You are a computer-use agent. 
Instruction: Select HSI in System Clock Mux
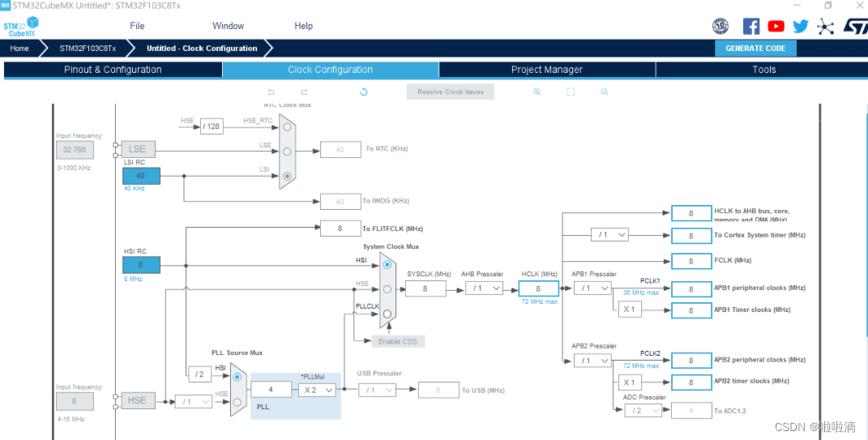click(x=387, y=264)
